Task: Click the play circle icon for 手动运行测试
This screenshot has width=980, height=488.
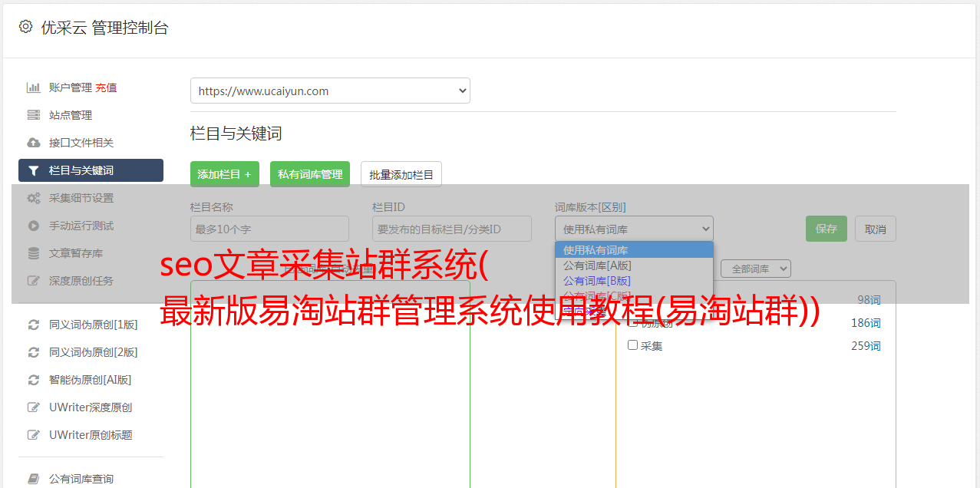Action: [x=34, y=226]
